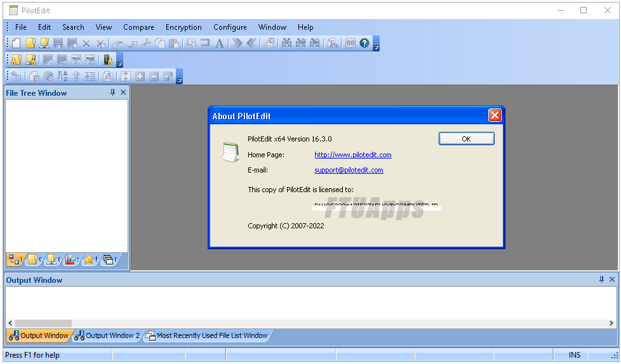Open the Window menu
The image size is (621, 364).
(272, 27)
